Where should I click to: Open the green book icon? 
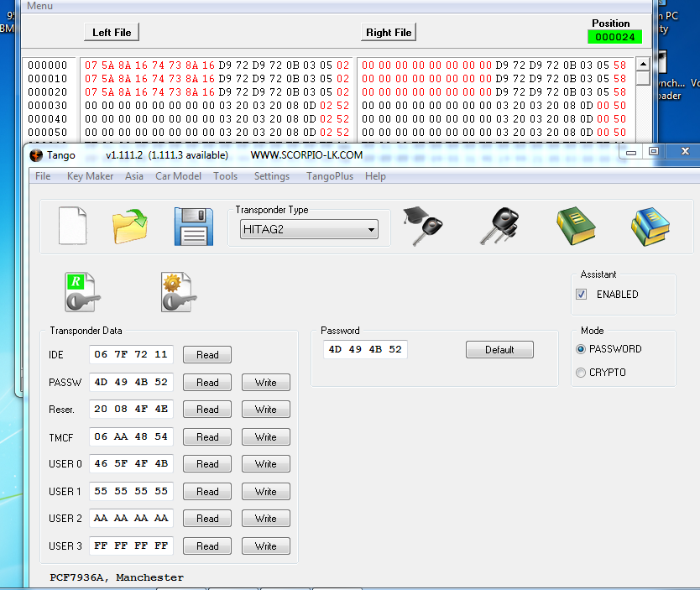(x=576, y=226)
